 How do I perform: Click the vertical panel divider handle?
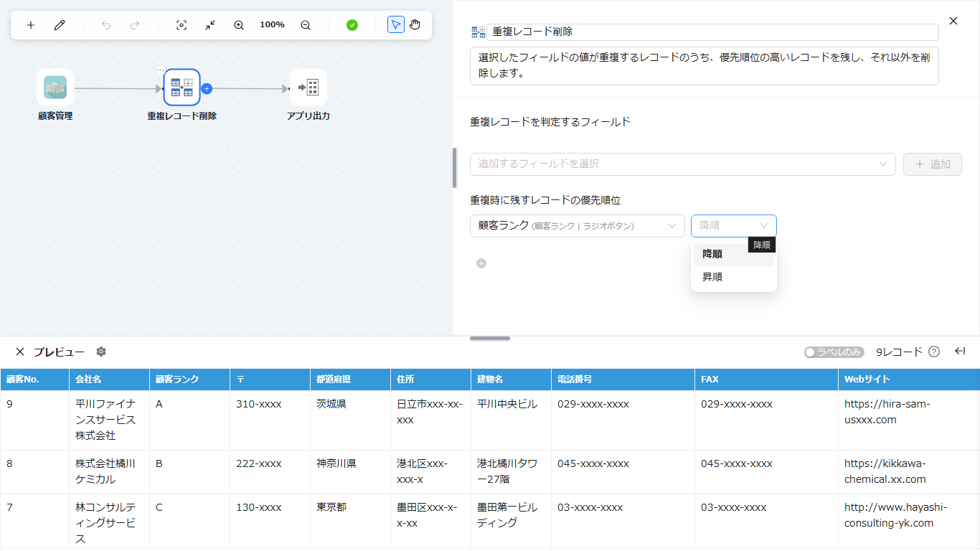tap(454, 167)
